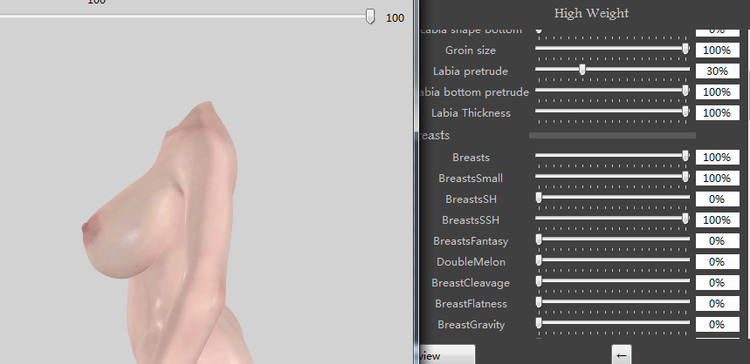Edit the DoubleMelon percentage field
Image resolution: width=750 pixels, height=364 pixels.
tap(717, 262)
